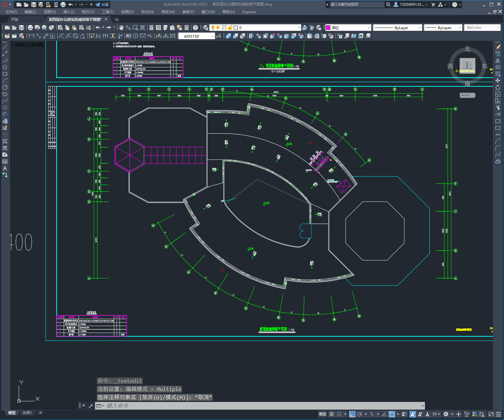The width and height of the screenshot is (504, 420).
Task: Open the 标注(N) menu
Action: (148, 12)
